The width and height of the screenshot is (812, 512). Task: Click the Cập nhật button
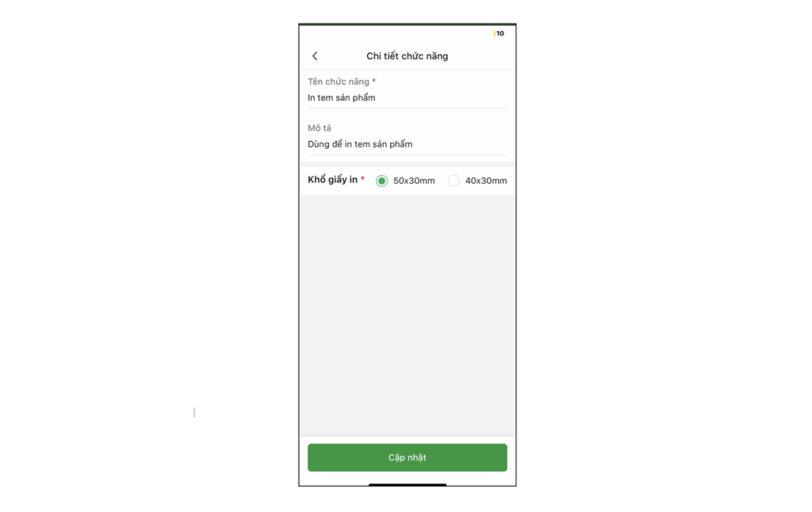click(407, 457)
